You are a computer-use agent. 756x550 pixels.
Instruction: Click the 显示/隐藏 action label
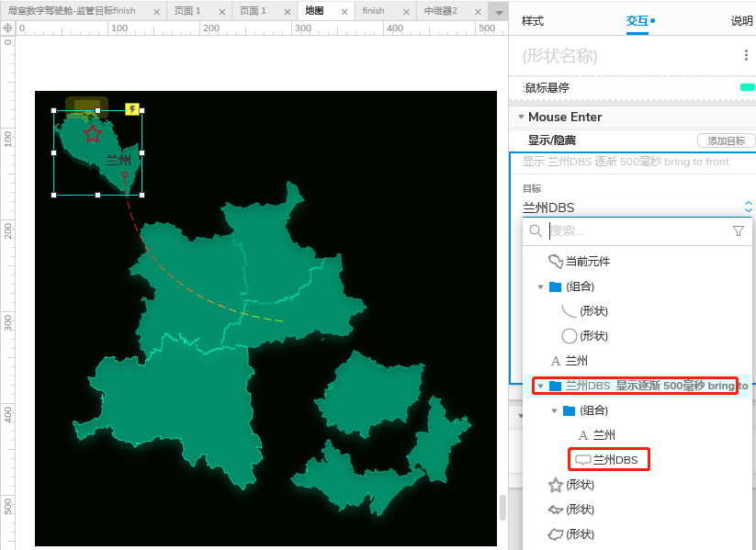[551, 140]
